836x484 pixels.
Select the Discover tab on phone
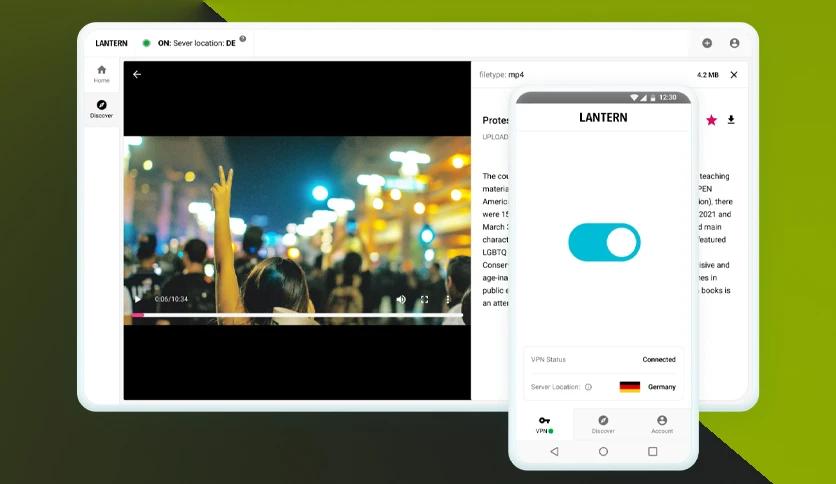[603, 425]
